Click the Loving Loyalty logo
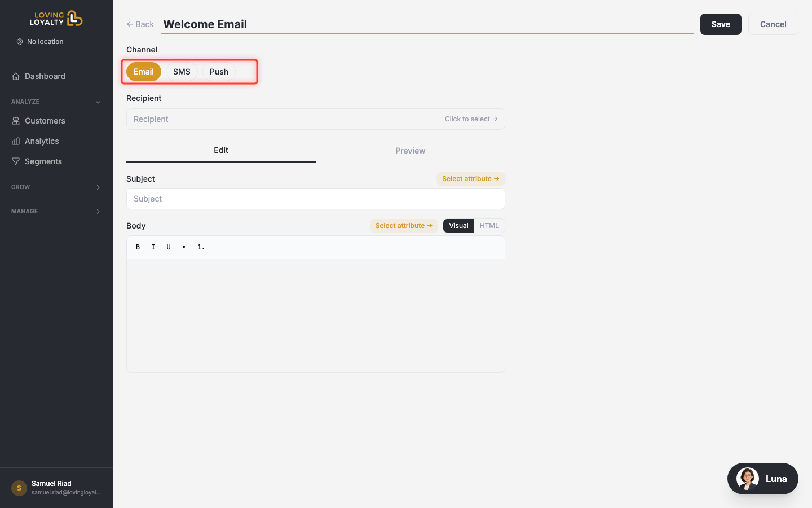812x508 pixels. pyautogui.click(x=56, y=19)
